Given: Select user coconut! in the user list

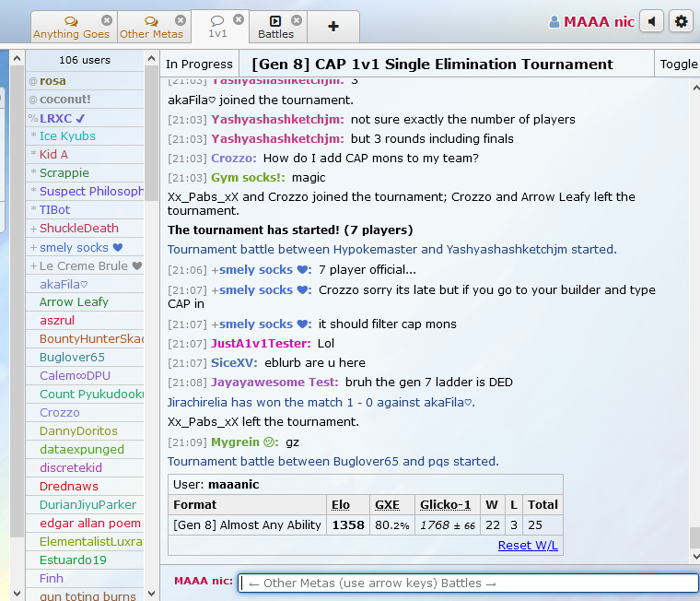Looking at the screenshot, I should pyautogui.click(x=85, y=100).
